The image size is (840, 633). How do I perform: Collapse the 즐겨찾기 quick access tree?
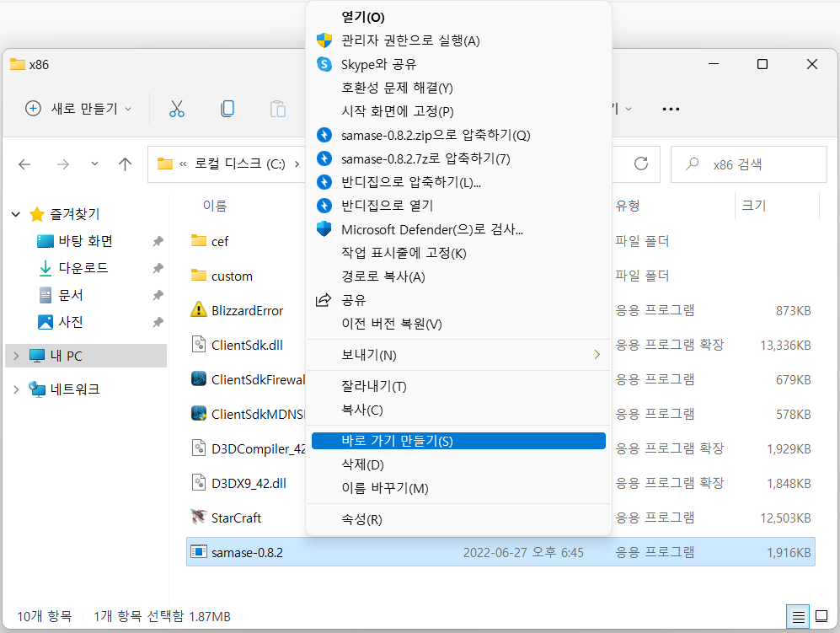16,214
